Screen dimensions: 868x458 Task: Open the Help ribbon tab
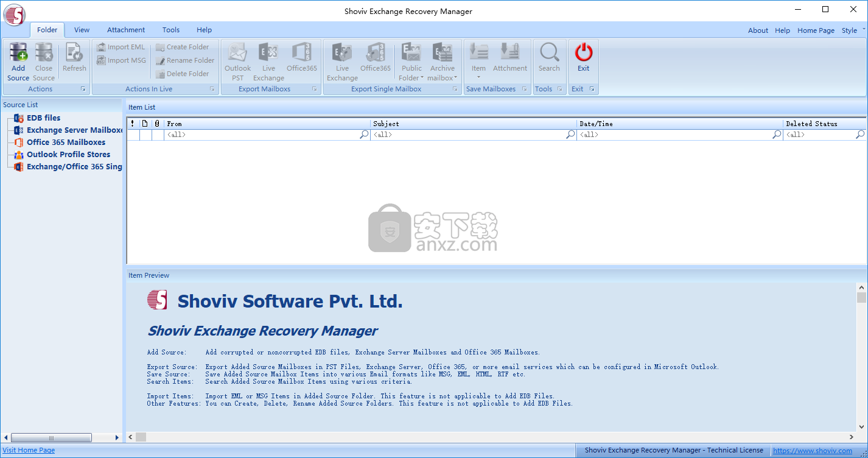click(x=205, y=30)
